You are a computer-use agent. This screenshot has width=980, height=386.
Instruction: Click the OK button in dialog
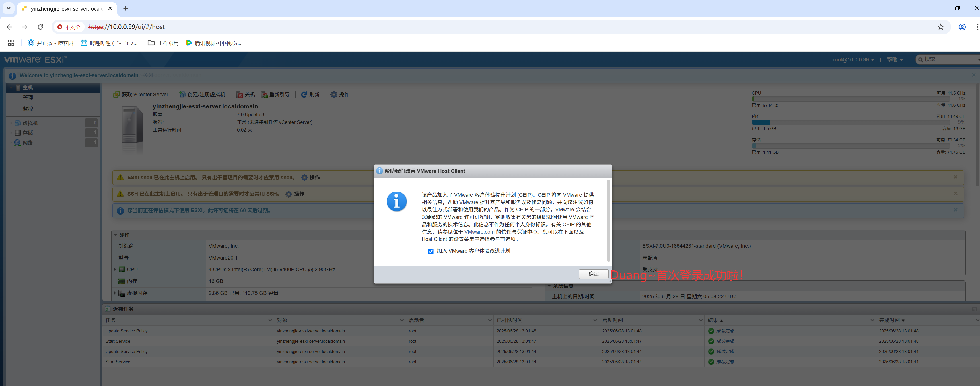tap(593, 274)
